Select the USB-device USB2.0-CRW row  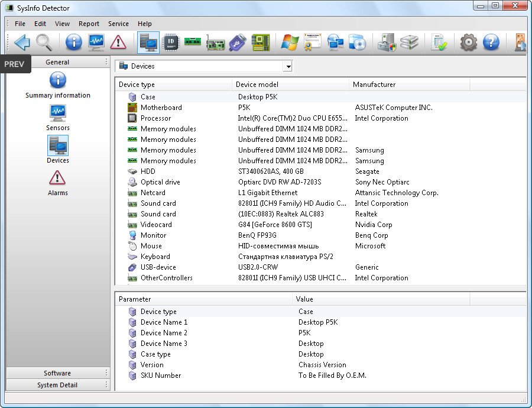[x=320, y=267]
